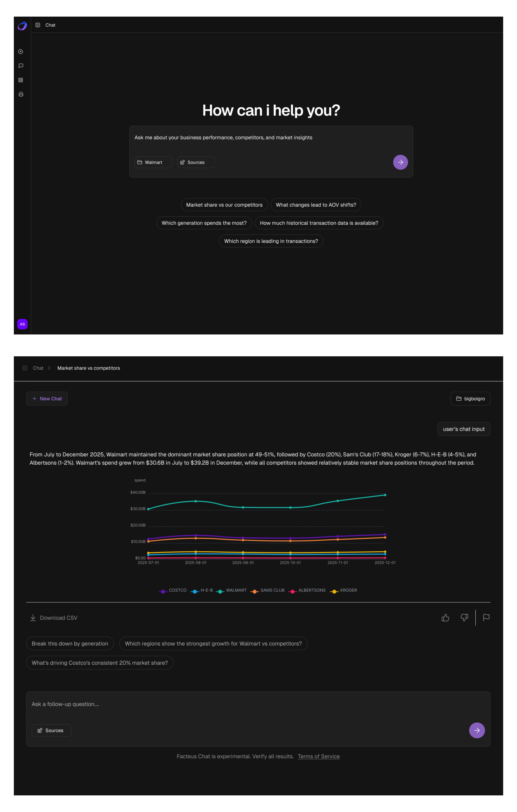Open the chat bubble icon in the sidebar
Viewport: 517px width, 812px height.
point(21,66)
